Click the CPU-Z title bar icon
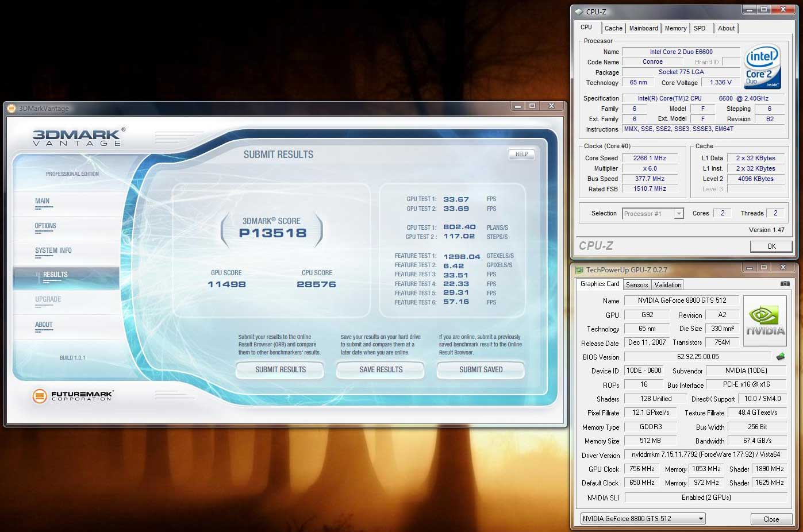 point(578,11)
